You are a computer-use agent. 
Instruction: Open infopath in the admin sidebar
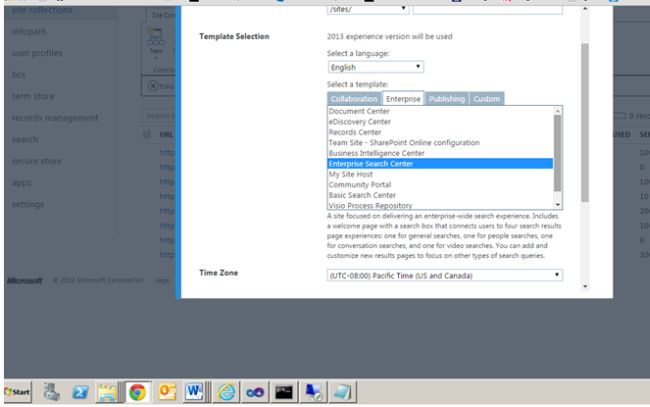tap(29, 31)
